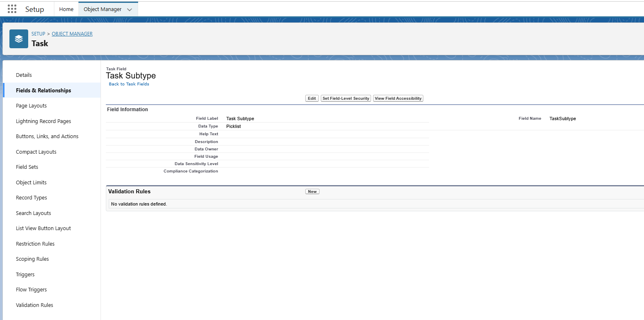The image size is (644, 320).
Task: Open Flow Triggers sidebar item
Action: [31, 290]
